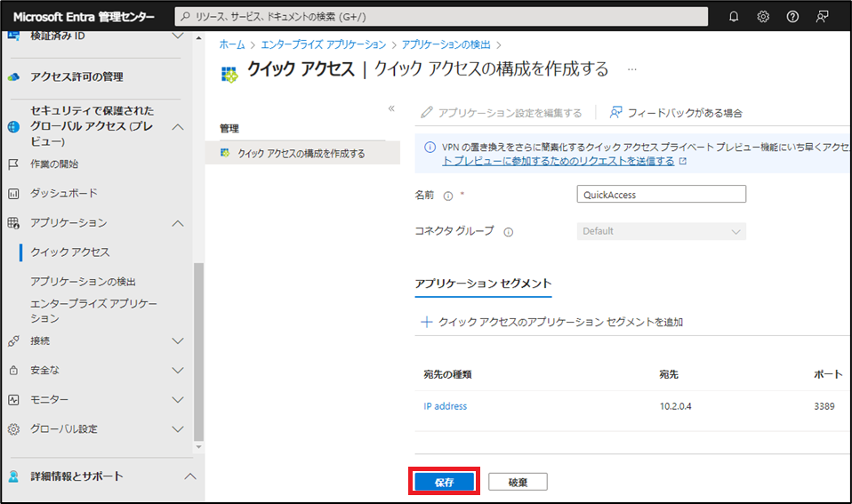Viewport: 852px width, 504px height.
Task: Open the feedback person icon in header
Action: click(x=822, y=17)
